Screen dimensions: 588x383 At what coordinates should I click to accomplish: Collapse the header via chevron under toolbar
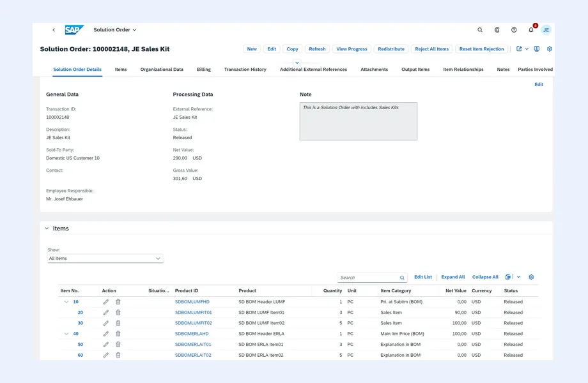tap(297, 63)
